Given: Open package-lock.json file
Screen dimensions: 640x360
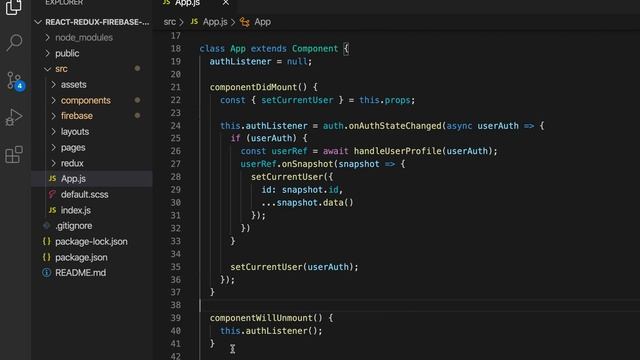Looking at the screenshot, I should pos(92,242).
